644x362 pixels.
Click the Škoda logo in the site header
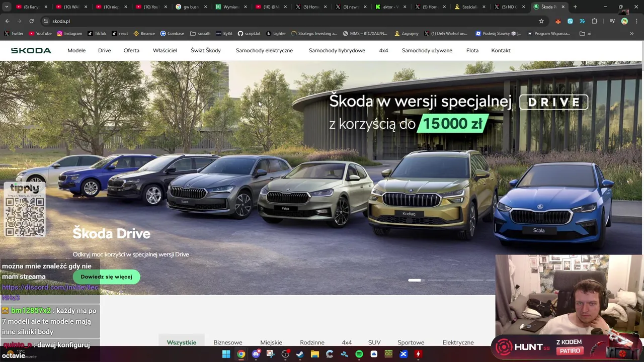coord(31,50)
